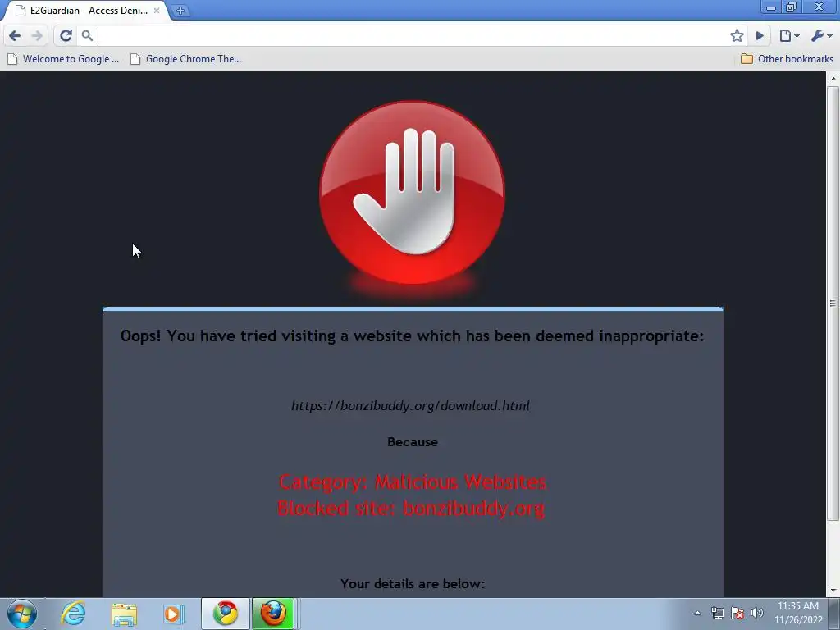Open a new tab
This screenshot has height=630, width=840.
(x=180, y=11)
